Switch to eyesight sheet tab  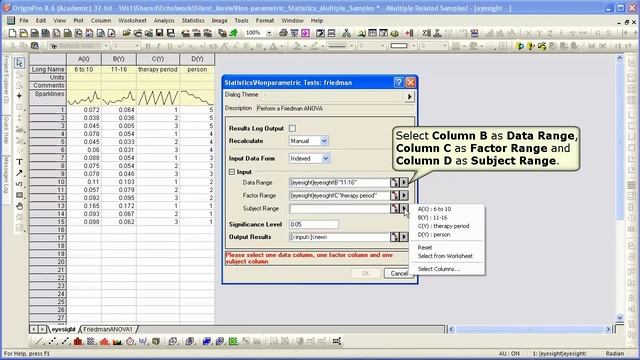(63, 329)
